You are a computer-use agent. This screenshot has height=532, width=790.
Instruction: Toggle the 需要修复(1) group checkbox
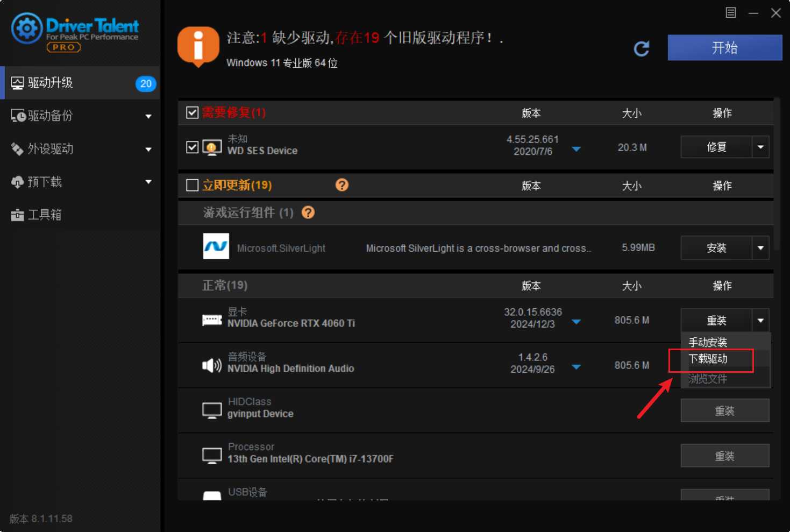[x=192, y=112]
